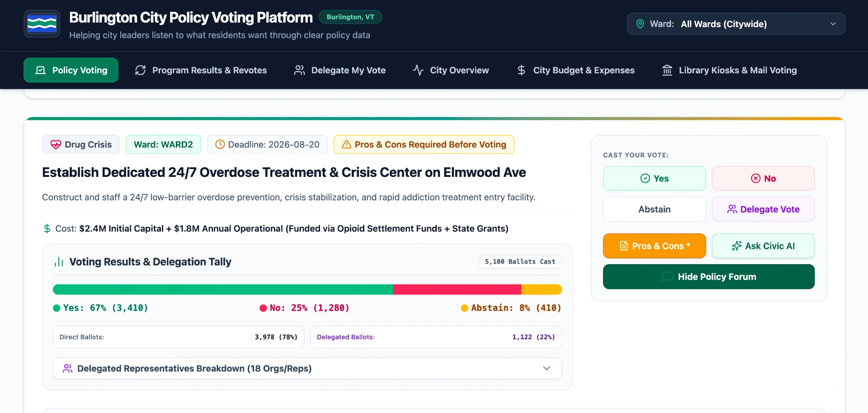Click the 'Burlington, VT' badge
The image size is (868, 413).
(x=350, y=17)
